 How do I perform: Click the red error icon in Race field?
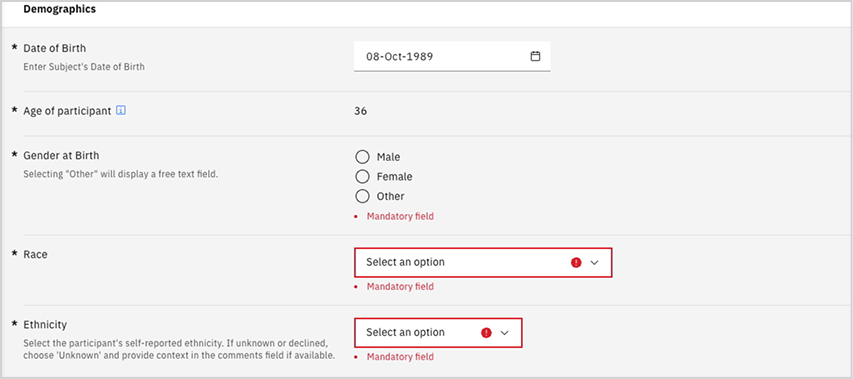click(x=576, y=263)
